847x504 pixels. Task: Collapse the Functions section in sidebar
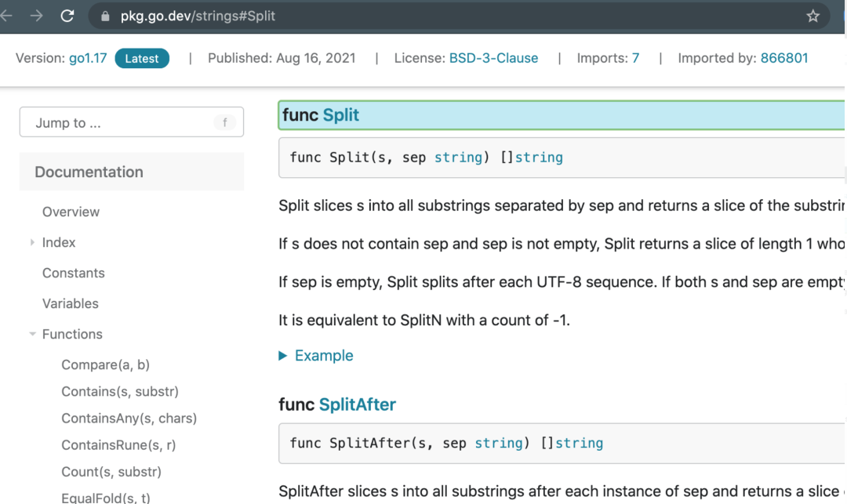pos(33,335)
